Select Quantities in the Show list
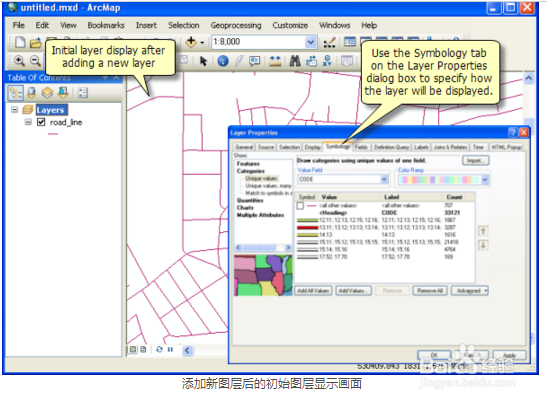The image size is (547, 402). tap(250, 200)
